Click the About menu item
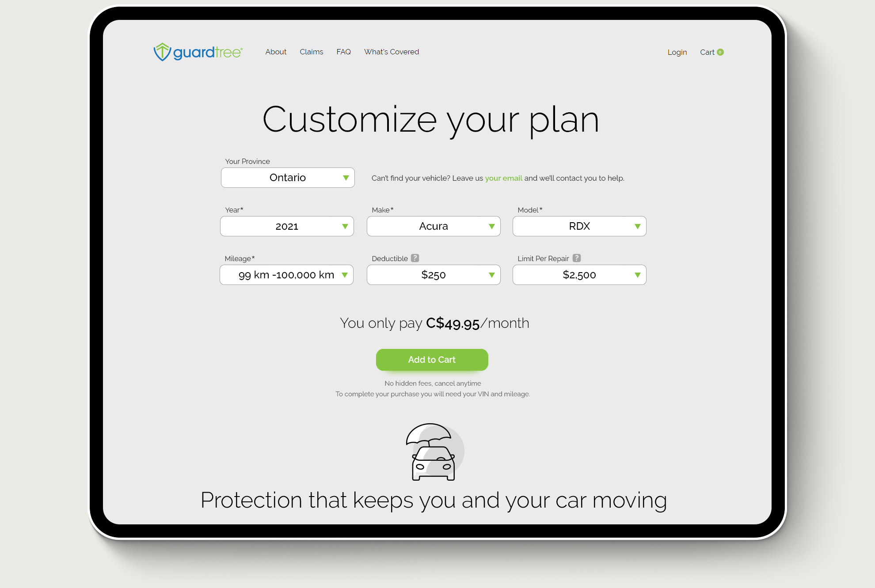The image size is (875, 588). (x=276, y=52)
